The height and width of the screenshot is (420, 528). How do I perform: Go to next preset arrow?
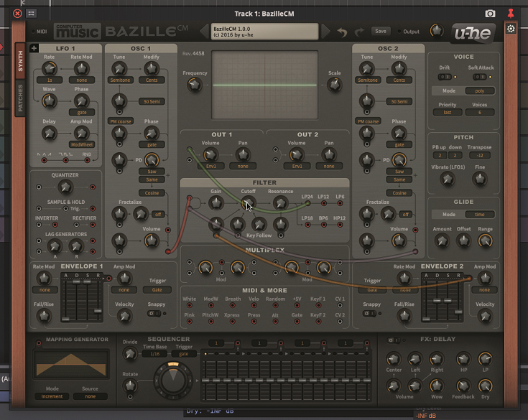coord(325,32)
